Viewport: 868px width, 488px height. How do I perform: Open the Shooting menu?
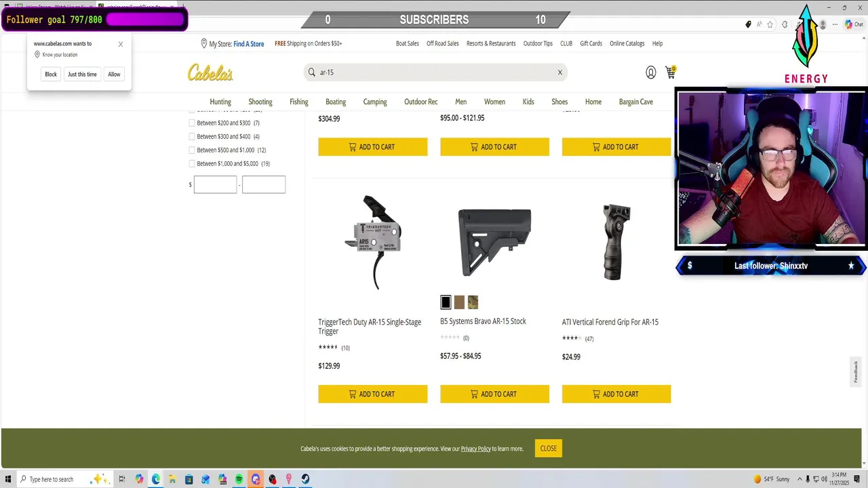coord(260,102)
